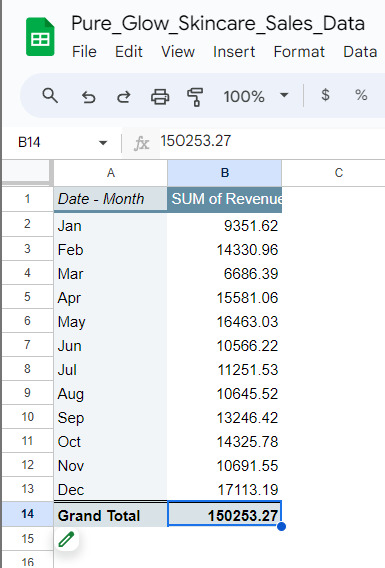This screenshot has height=568, width=385.
Task: Select the Oct cell
Action: (x=110, y=440)
